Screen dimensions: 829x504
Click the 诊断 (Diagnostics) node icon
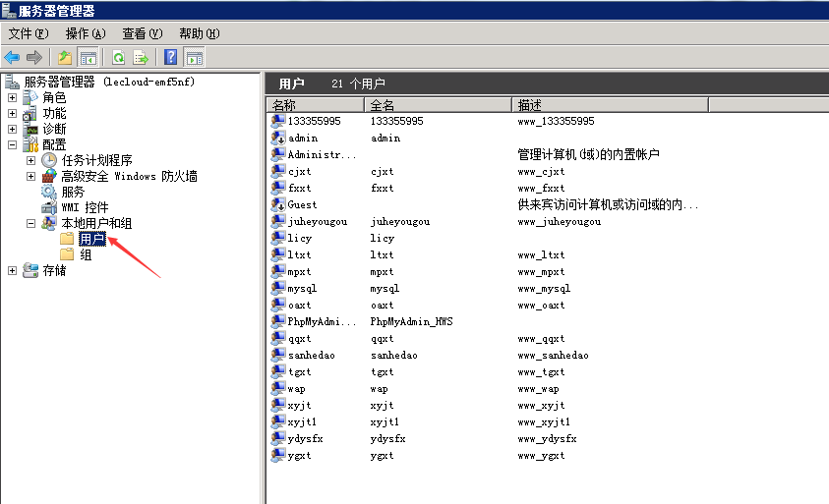(x=30, y=129)
